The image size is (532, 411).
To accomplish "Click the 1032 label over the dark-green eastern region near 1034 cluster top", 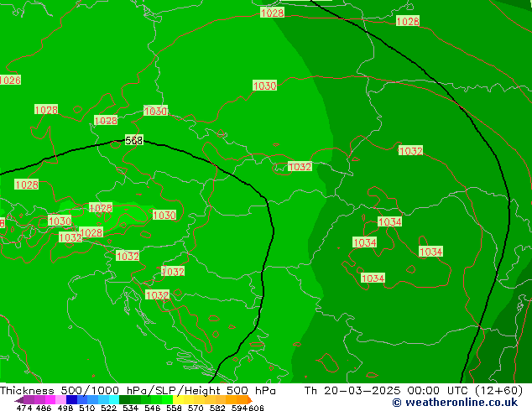I will point(411,151).
